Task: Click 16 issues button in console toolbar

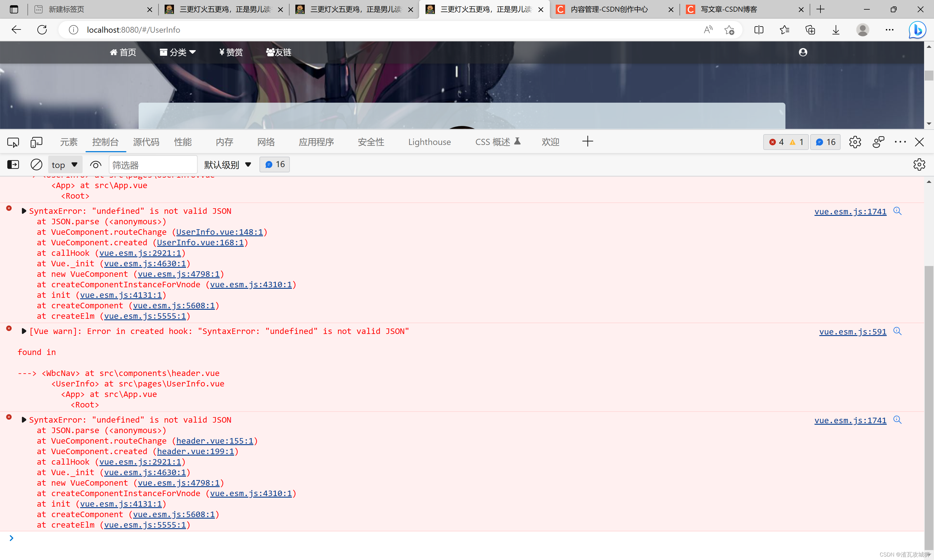Action: 274,164
